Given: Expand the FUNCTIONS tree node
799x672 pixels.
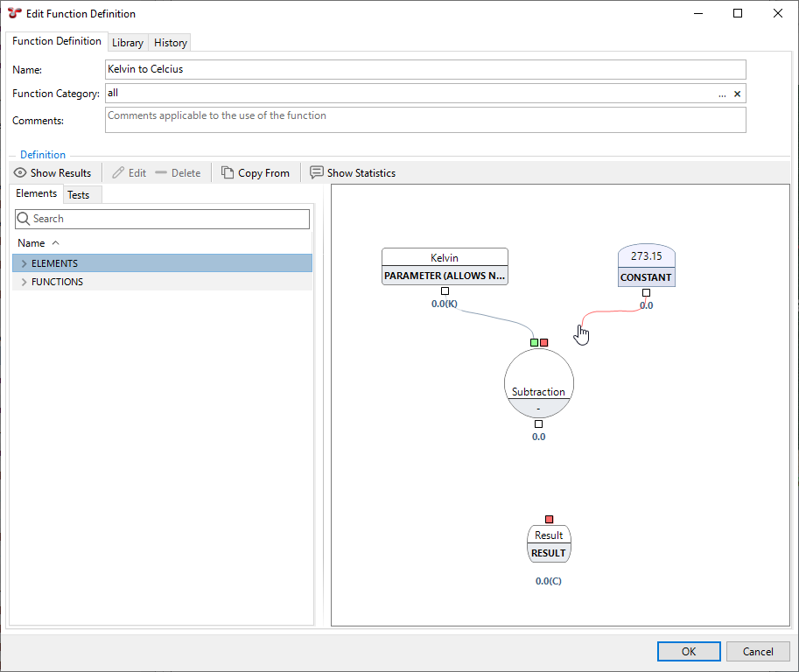Looking at the screenshot, I should (x=24, y=282).
